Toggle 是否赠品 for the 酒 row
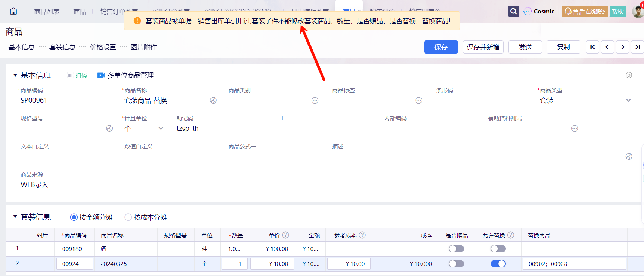Viewport: 644px width, 276px height. click(x=456, y=249)
